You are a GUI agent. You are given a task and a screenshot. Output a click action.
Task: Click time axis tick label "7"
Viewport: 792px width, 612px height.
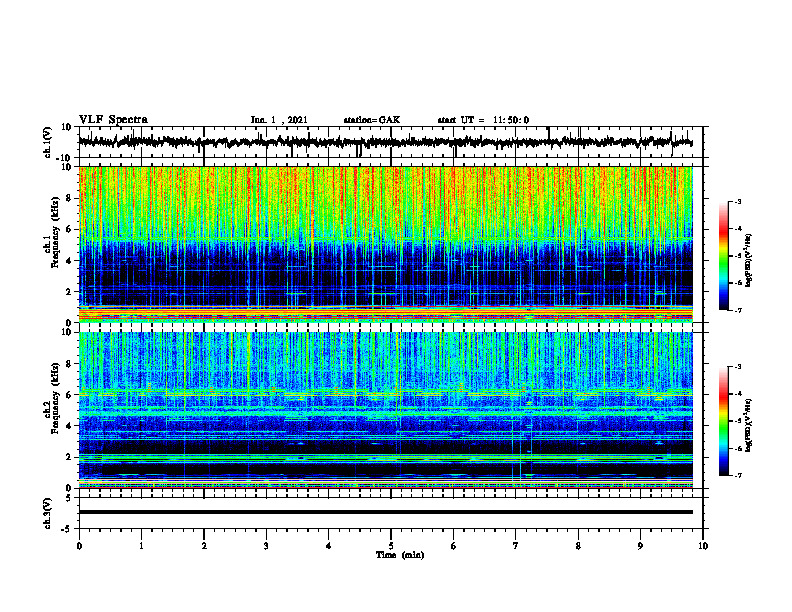coord(516,546)
